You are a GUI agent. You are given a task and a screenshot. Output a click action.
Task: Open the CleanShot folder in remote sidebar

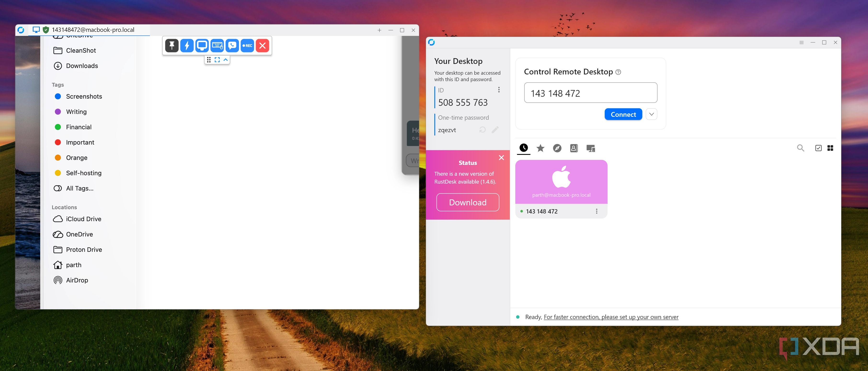[75, 51]
